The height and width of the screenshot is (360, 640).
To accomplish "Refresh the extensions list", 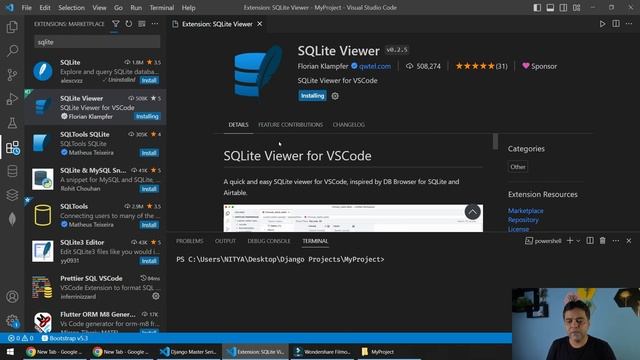I will [129, 24].
